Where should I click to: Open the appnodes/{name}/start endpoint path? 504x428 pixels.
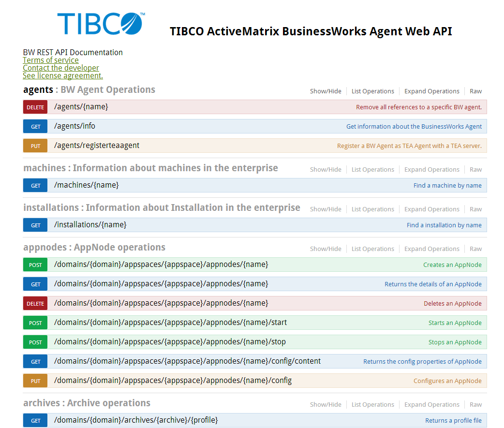click(170, 322)
